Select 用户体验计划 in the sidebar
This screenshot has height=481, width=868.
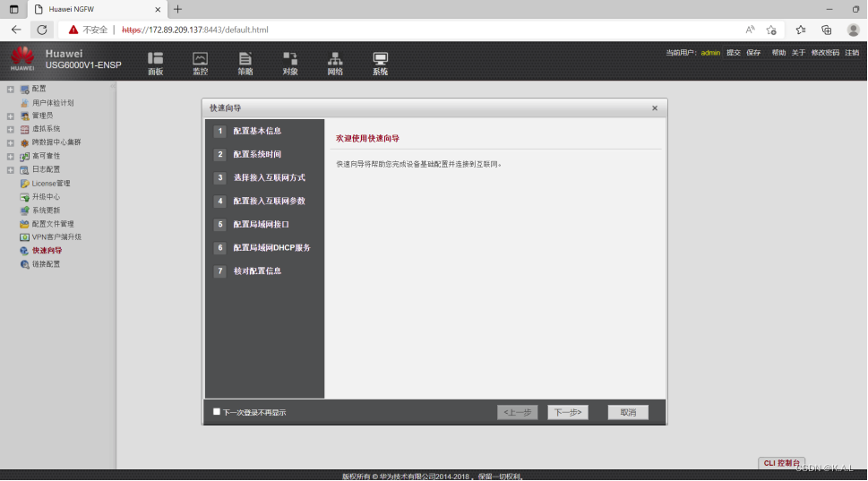[x=53, y=102]
